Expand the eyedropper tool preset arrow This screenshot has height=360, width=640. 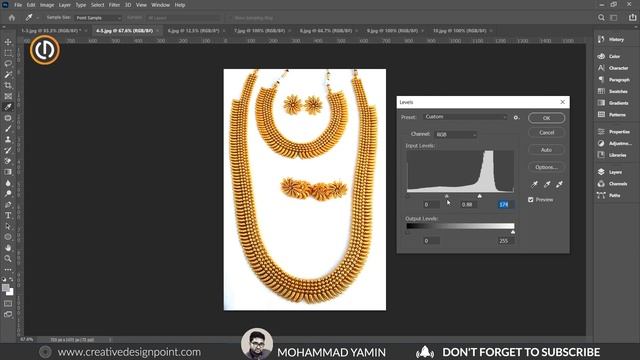pos(38,18)
